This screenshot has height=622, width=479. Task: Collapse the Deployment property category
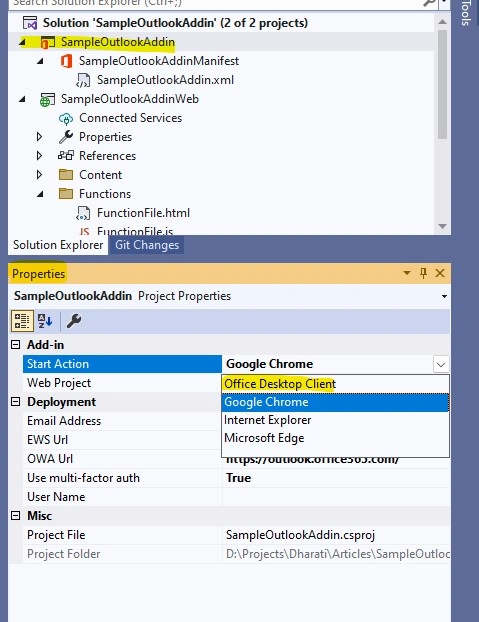pyautogui.click(x=15, y=402)
